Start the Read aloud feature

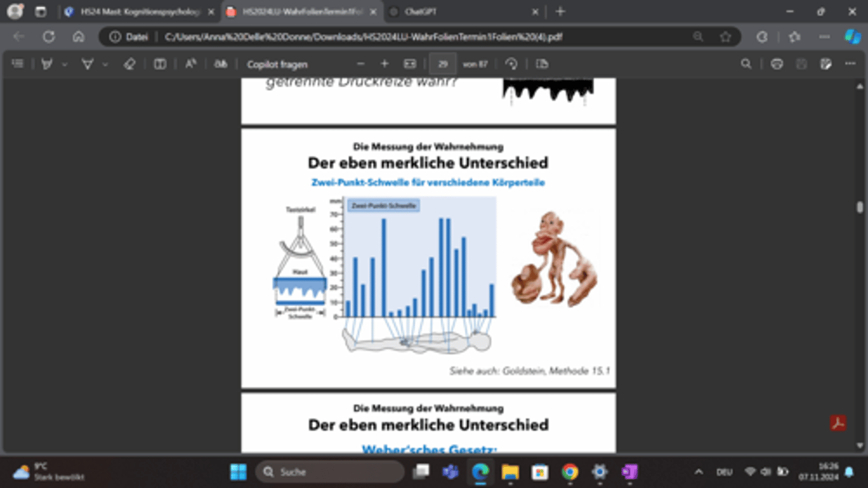point(190,64)
